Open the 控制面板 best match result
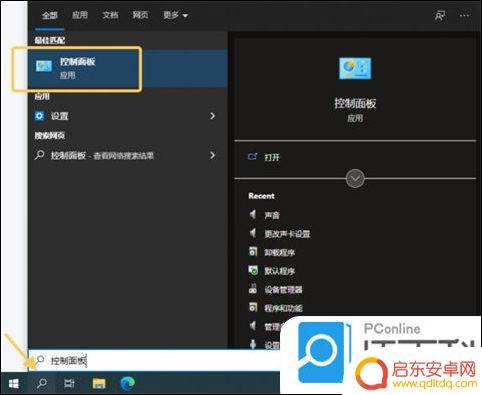 point(128,69)
